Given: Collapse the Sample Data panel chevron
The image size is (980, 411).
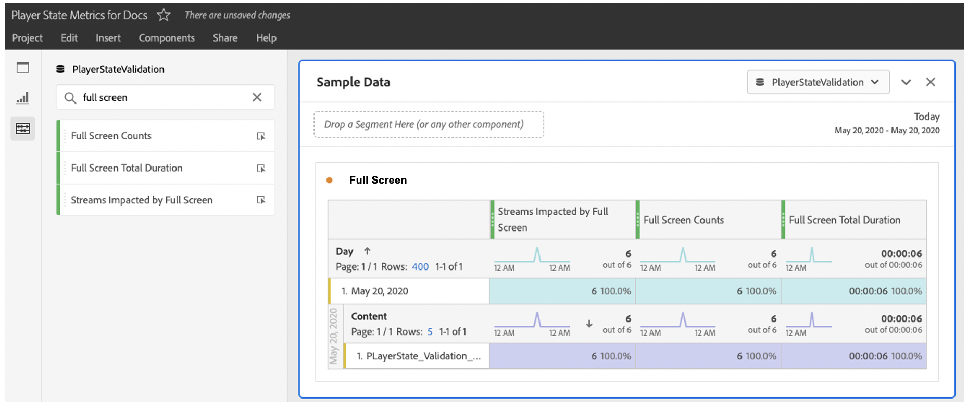Looking at the screenshot, I should (906, 82).
